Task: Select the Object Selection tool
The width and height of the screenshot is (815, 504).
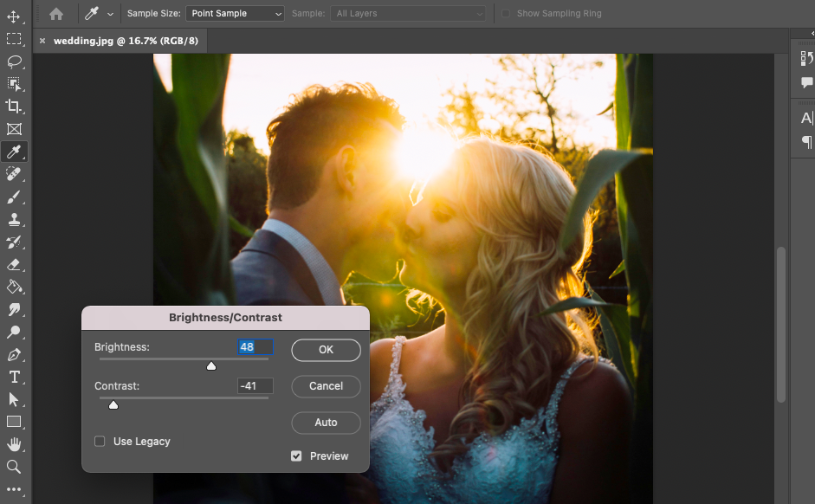Action: 14,84
